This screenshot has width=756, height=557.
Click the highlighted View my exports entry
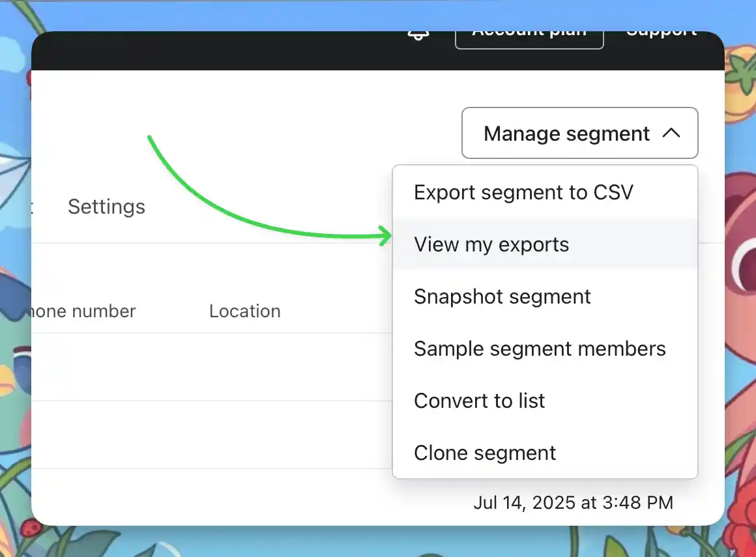point(491,244)
